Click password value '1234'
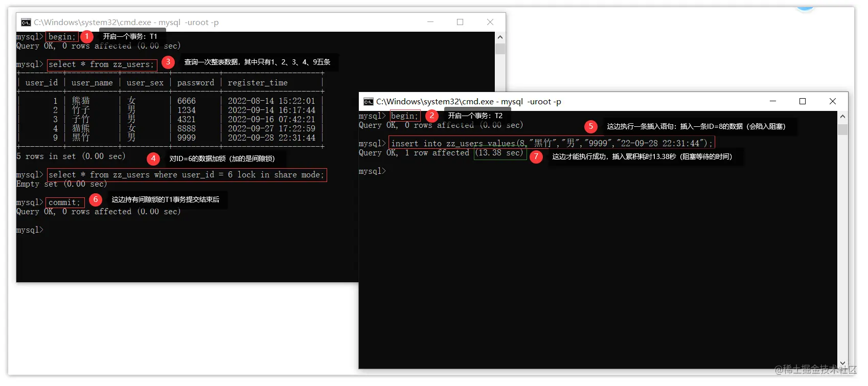This screenshot has width=868, height=386. point(187,110)
